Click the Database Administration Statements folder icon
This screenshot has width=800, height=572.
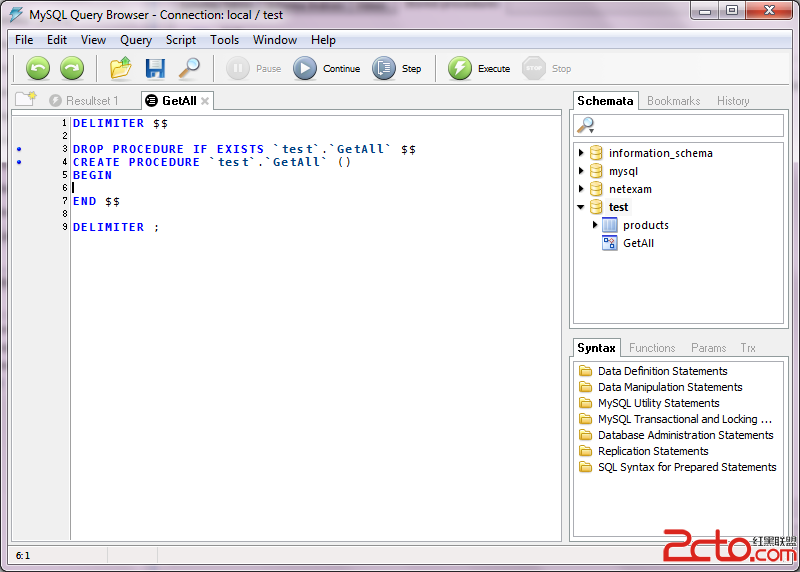(x=586, y=435)
